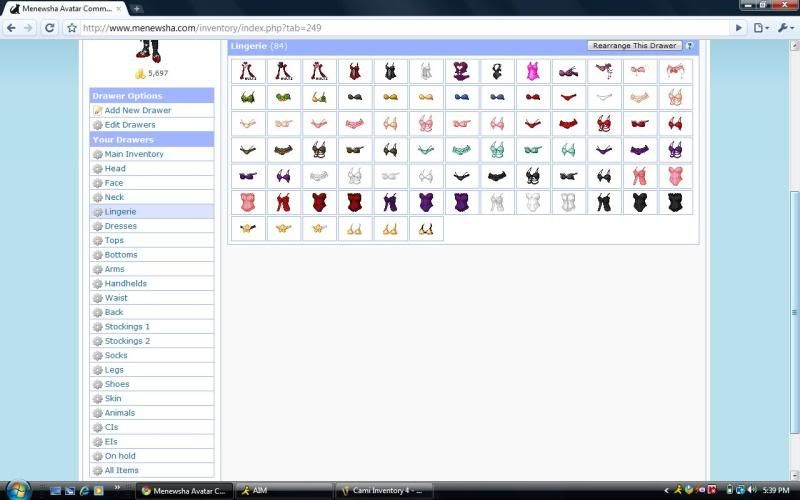The height and width of the screenshot is (500, 800).
Task: Open the Dresses drawer
Action: coord(120,226)
